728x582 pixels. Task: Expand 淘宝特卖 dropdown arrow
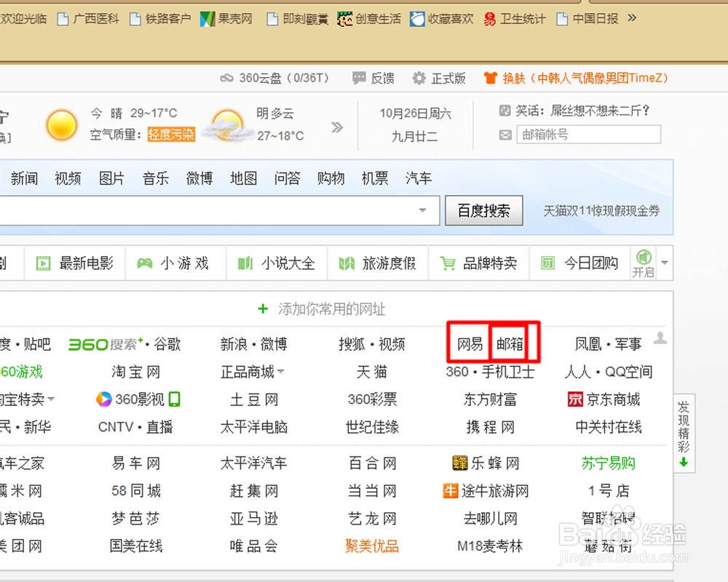pyautogui.click(x=51, y=399)
